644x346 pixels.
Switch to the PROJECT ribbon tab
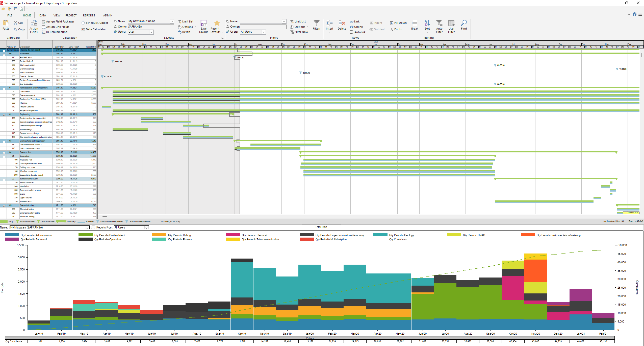click(x=71, y=15)
